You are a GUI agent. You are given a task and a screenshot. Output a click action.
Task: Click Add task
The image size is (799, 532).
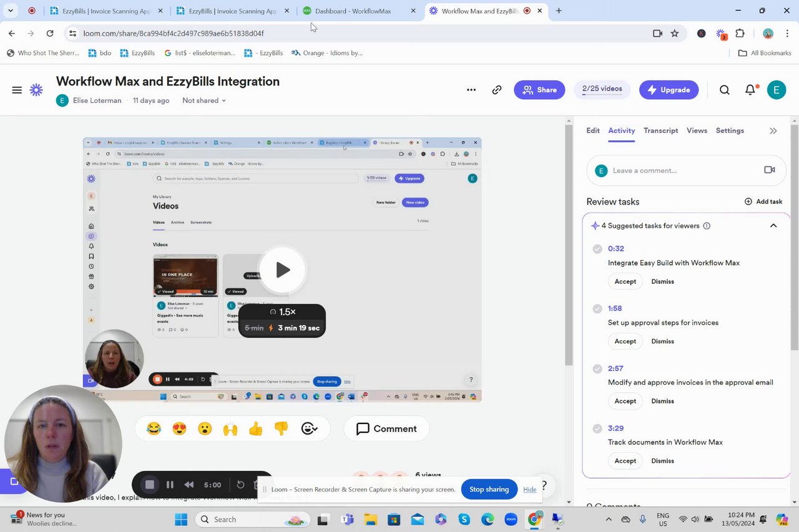[x=763, y=201]
